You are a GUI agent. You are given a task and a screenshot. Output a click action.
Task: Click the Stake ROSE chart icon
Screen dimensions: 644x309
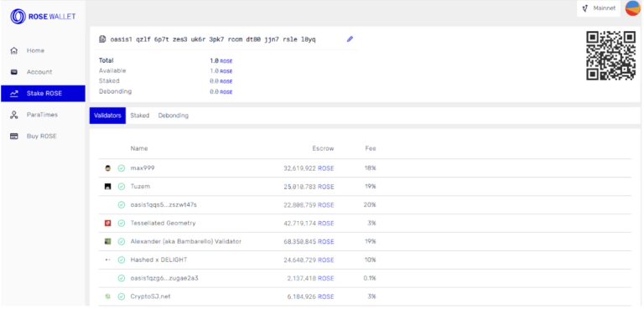coord(14,94)
